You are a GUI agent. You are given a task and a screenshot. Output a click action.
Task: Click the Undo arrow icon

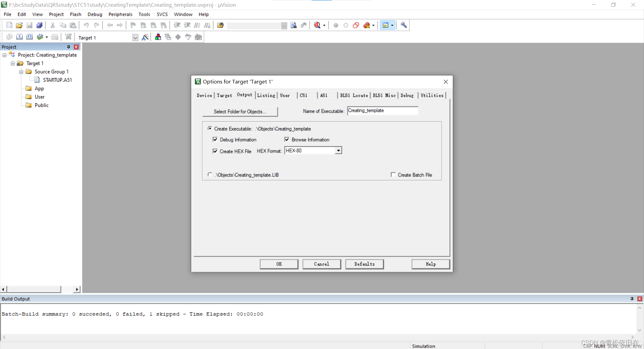pos(86,25)
